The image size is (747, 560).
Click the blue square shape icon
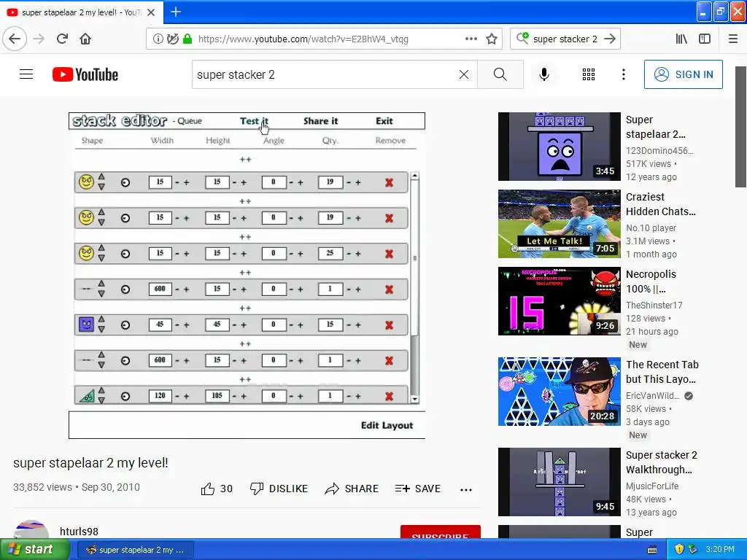pos(86,324)
